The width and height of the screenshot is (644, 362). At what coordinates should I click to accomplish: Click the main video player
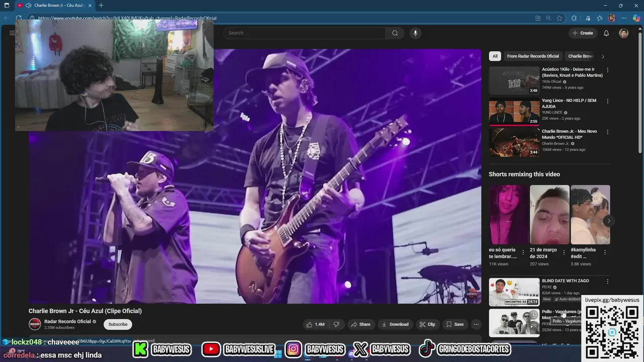point(255,176)
